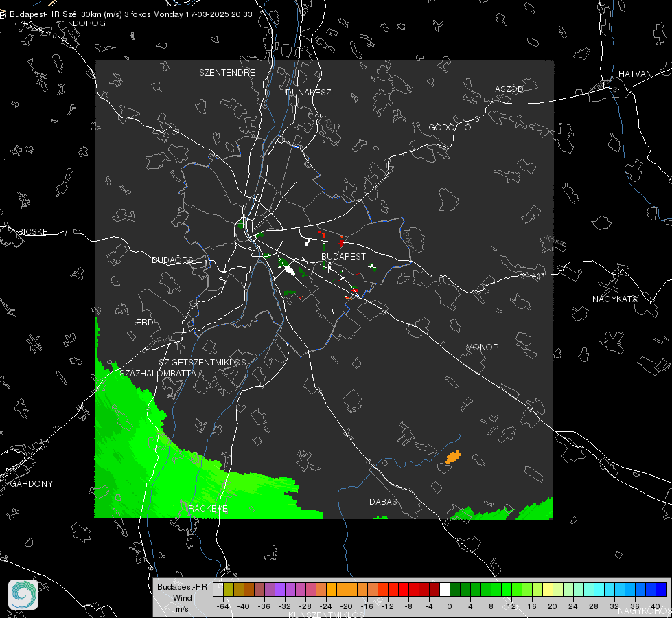Click the 'RÁCKEVE' map label
The height and width of the screenshot is (618, 672).
[208, 509]
